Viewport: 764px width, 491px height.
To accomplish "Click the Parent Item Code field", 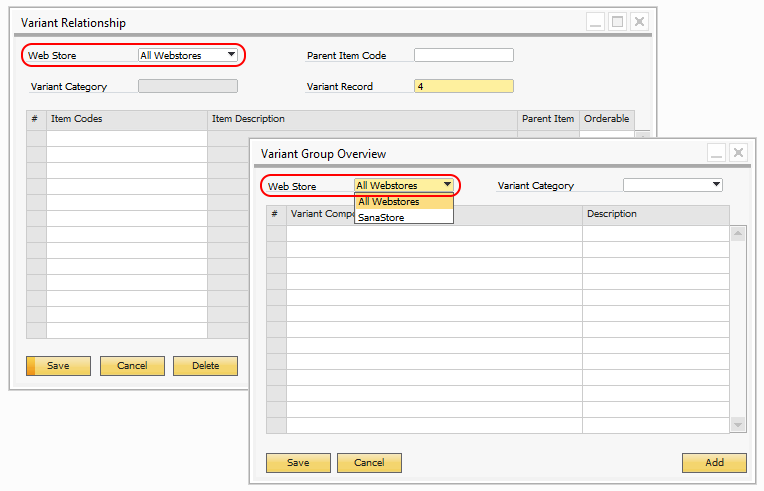I will pos(463,55).
